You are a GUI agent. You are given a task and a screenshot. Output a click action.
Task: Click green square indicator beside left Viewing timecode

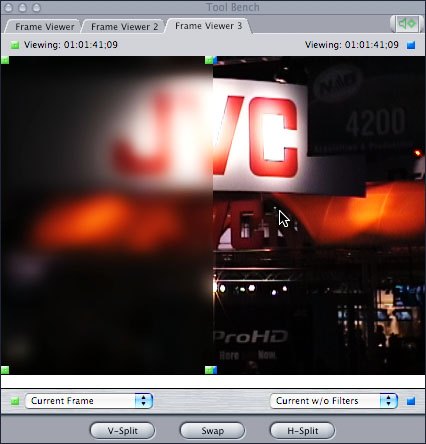[x=15, y=45]
